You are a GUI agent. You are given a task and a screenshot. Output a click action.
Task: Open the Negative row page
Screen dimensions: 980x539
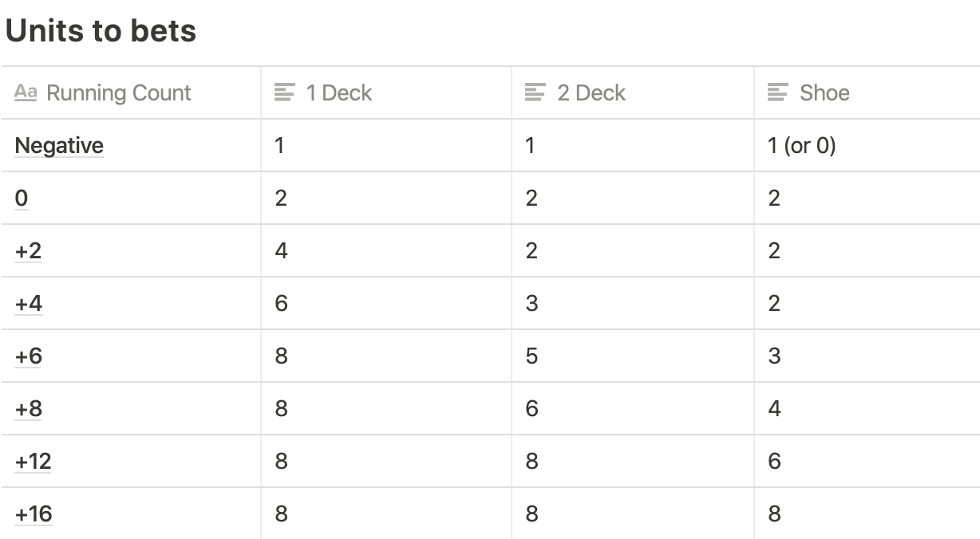pos(59,146)
